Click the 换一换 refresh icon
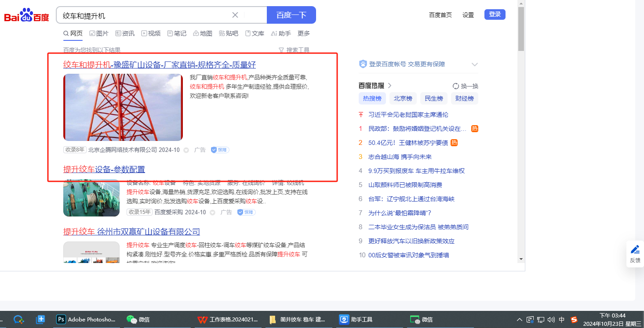The height and width of the screenshot is (328, 644). click(x=456, y=86)
